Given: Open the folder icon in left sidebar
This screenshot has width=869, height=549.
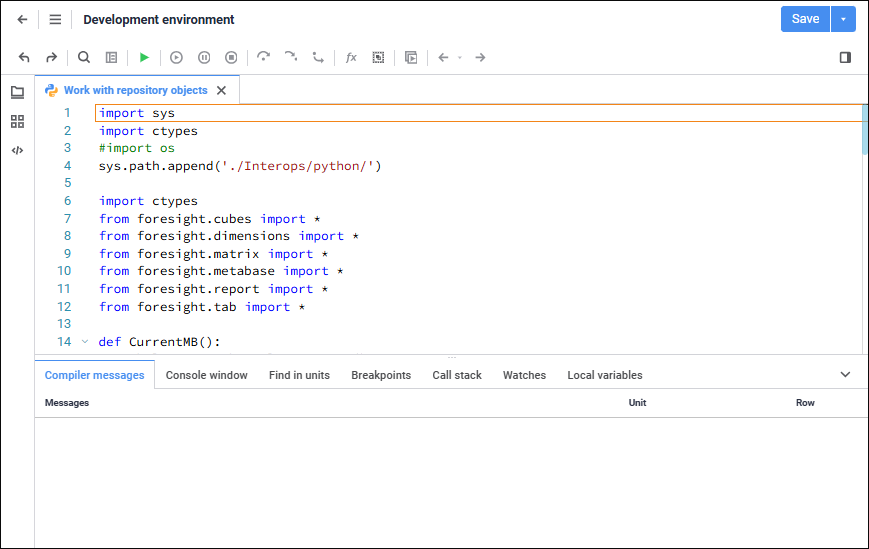Looking at the screenshot, I should tap(17, 92).
